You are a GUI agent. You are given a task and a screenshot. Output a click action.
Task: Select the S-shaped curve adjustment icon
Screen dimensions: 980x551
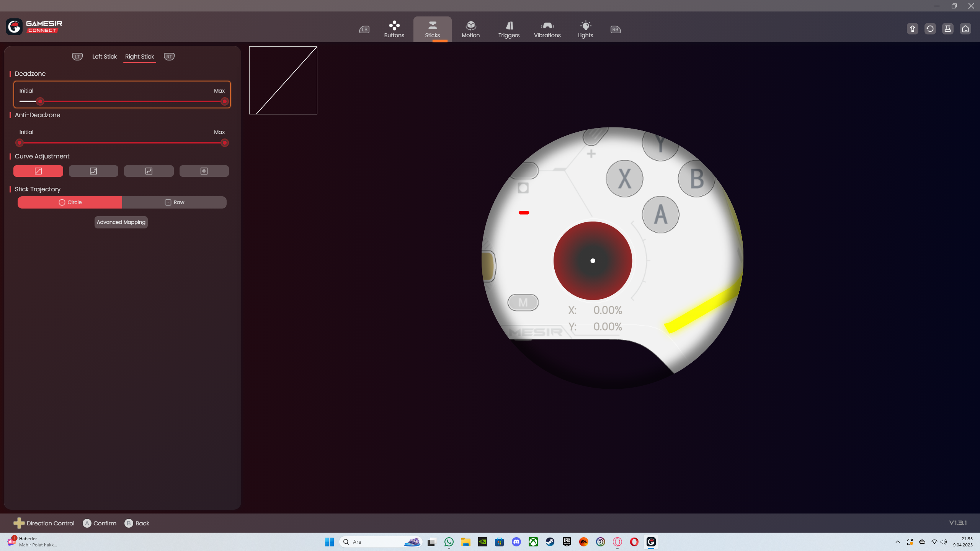pyautogui.click(x=149, y=171)
